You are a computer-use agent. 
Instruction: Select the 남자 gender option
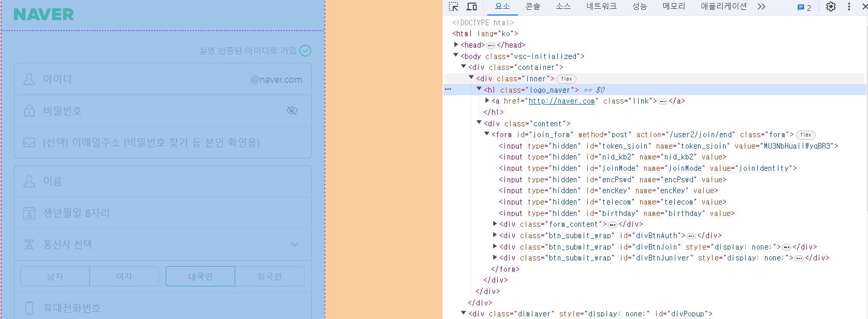tap(55, 277)
